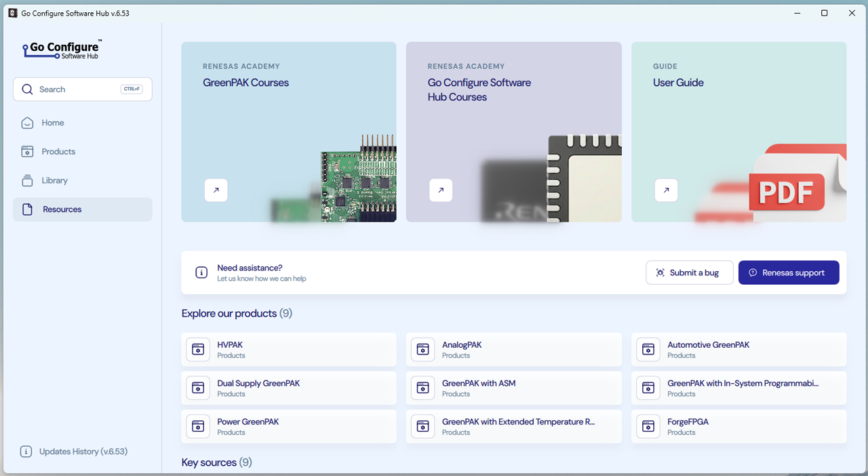
Task: Click the CTRL+F shortcut badge
Action: (x=132, y=89)
